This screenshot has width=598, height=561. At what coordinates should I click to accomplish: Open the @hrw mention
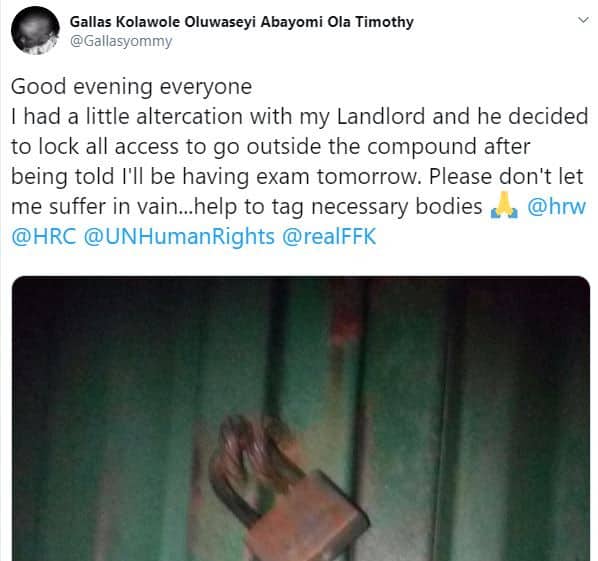[x=556, y=206]
